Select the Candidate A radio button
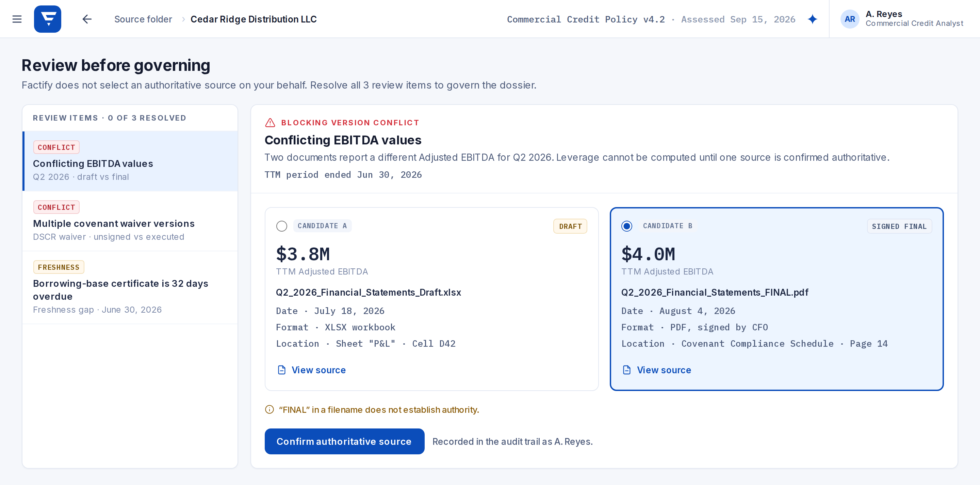This screenshot has width=980, height=485. click(281, 226)
